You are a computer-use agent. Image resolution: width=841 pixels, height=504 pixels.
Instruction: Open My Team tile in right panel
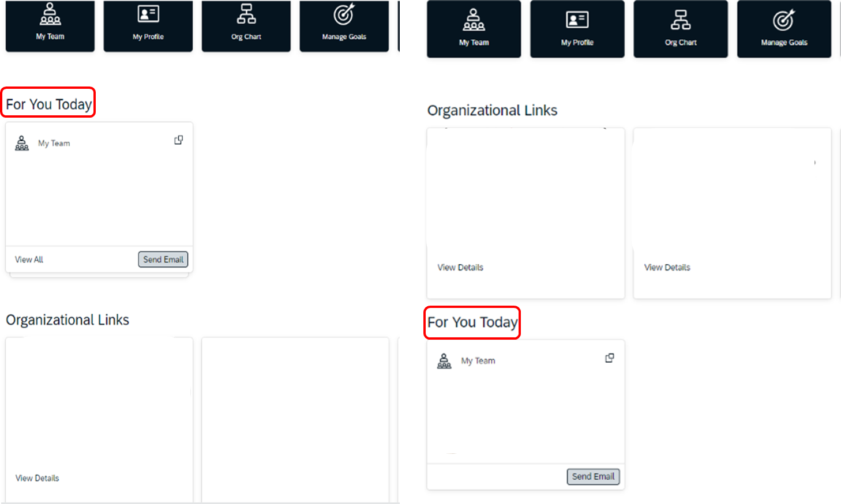(x=474, y=29)
